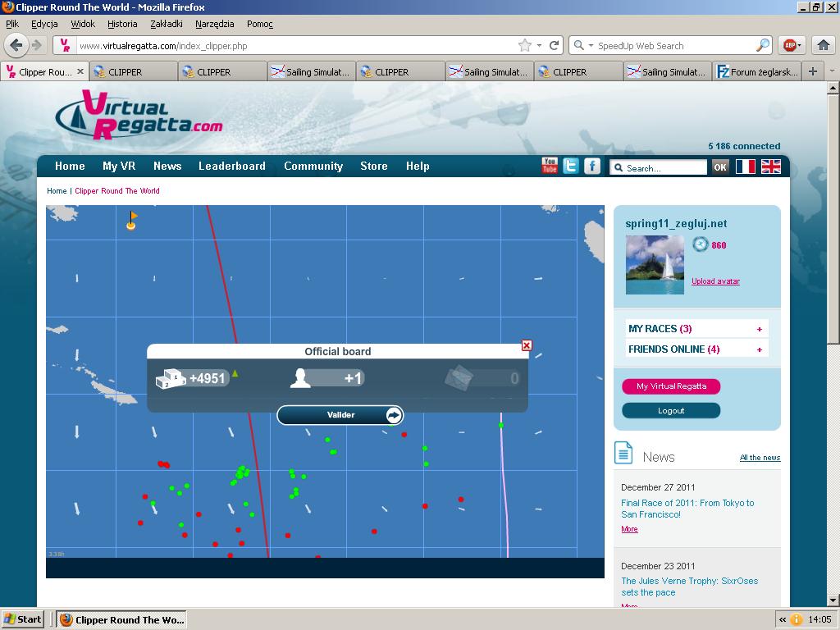Expand MY RACES list
Image resolution: width=840 pixels, height=630 pixels.
(759, 329)
